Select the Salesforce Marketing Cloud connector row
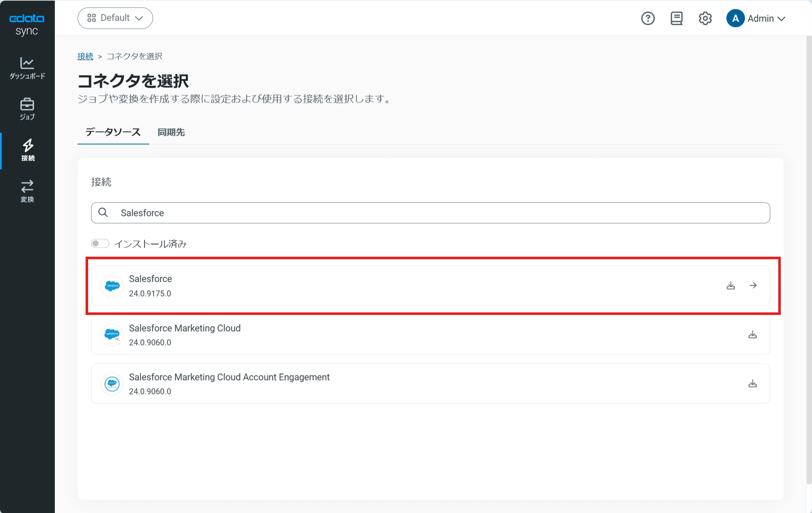Screen dimensions: 812x513 430,335
